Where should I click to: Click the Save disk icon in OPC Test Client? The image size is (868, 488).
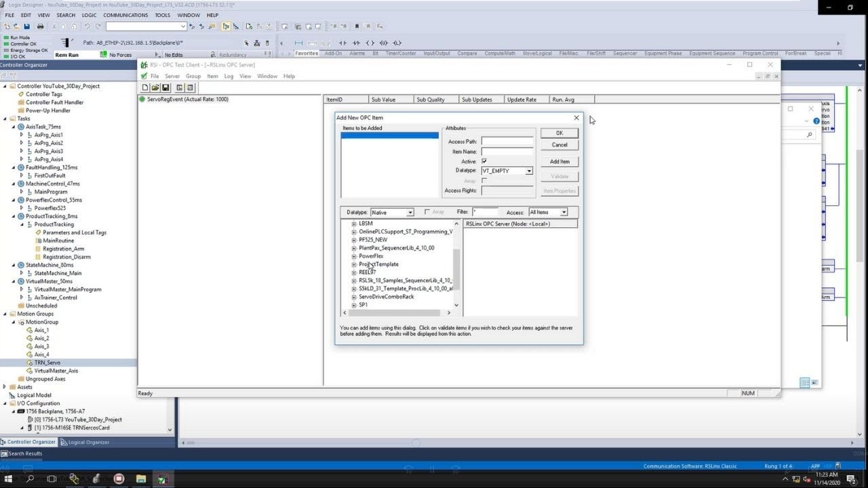tap(165, 87)
